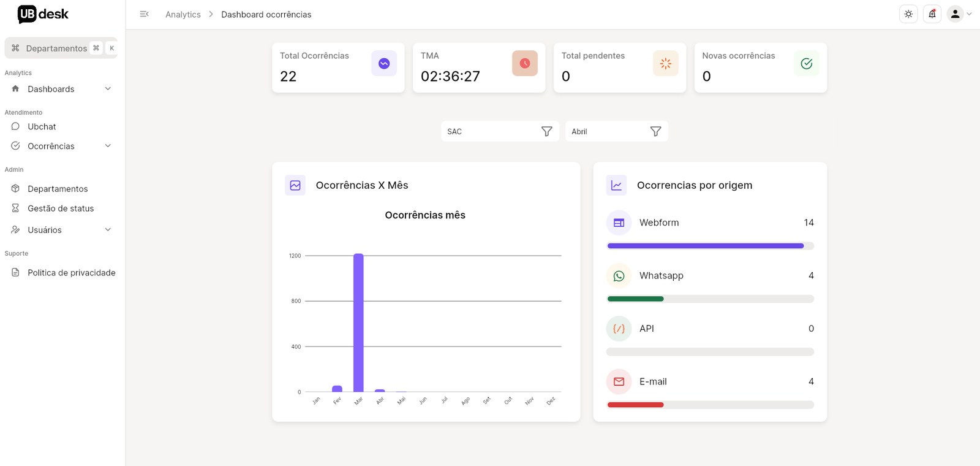Click the Webform count 14
980x466 pixels.
coord(809,223)
